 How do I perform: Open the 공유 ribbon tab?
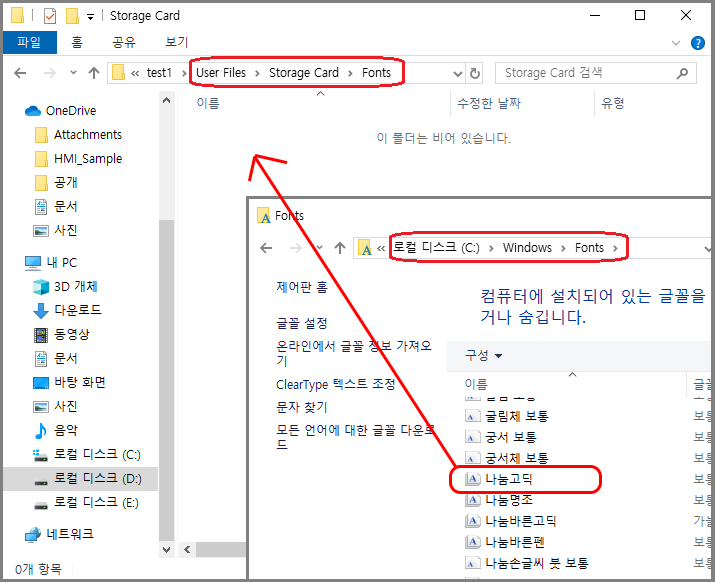pyautogui.click(x=124, y=42)
